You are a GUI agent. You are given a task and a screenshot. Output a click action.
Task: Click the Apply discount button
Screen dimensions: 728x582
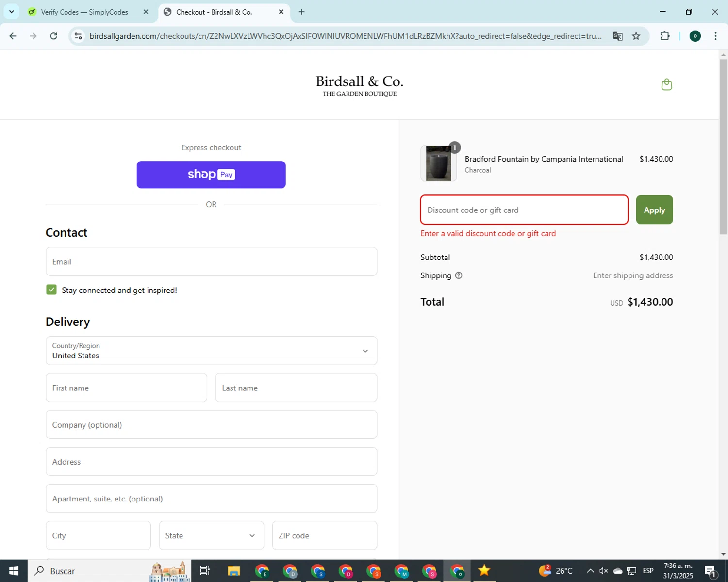pyautogui.click(x=654, y=210)
